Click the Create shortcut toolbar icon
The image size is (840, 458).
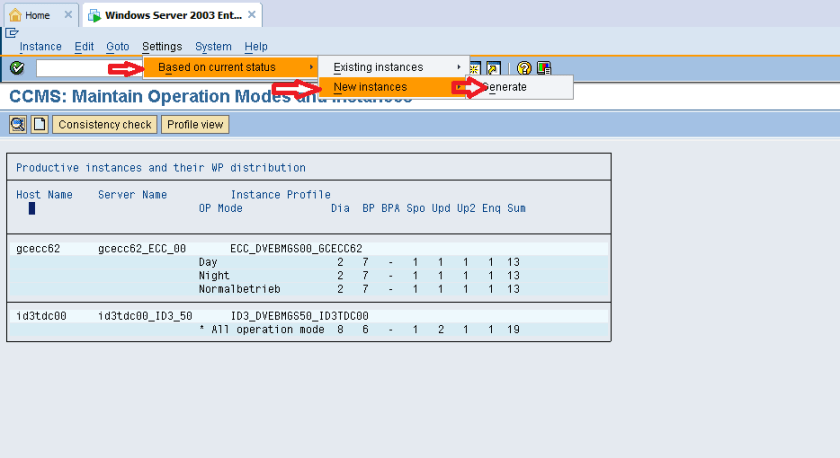tap(493, 68)
